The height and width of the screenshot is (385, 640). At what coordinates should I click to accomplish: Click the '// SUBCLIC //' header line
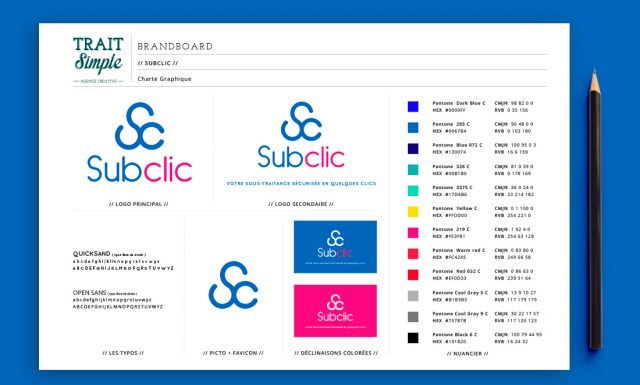click(x=158, y=63)
